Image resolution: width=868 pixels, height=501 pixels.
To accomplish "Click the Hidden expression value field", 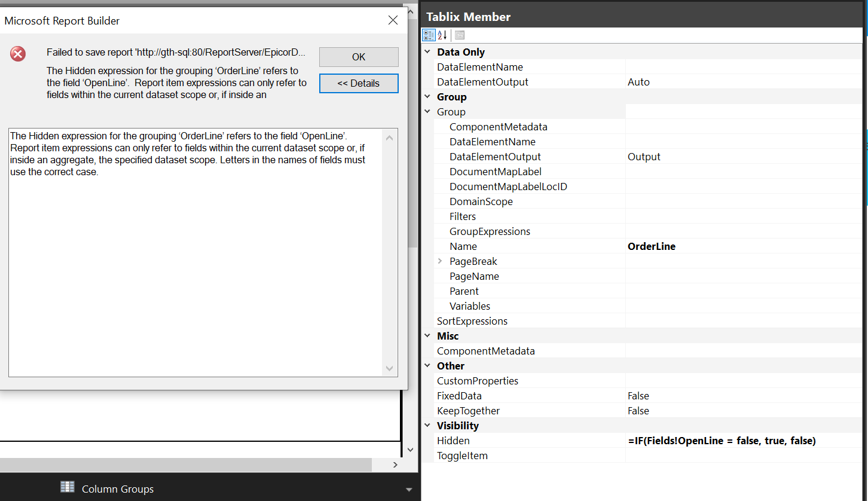I will pyautogui.click(x=744, y=441).
